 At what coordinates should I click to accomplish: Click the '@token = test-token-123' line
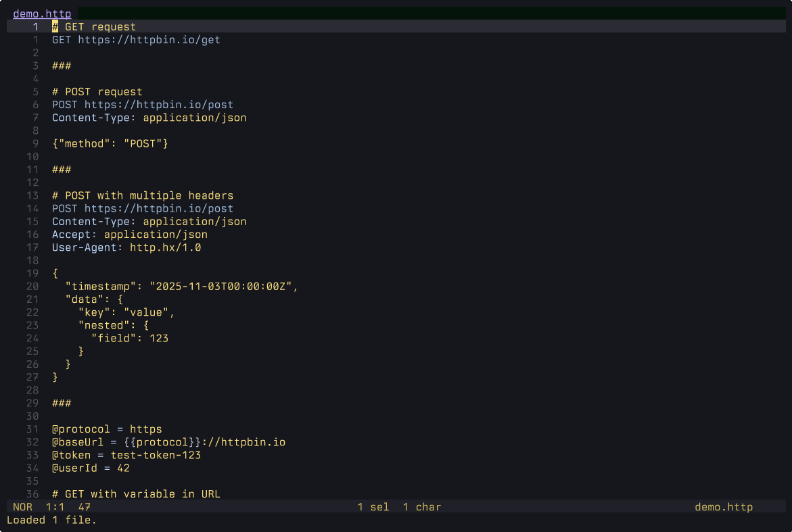[126, 456]
